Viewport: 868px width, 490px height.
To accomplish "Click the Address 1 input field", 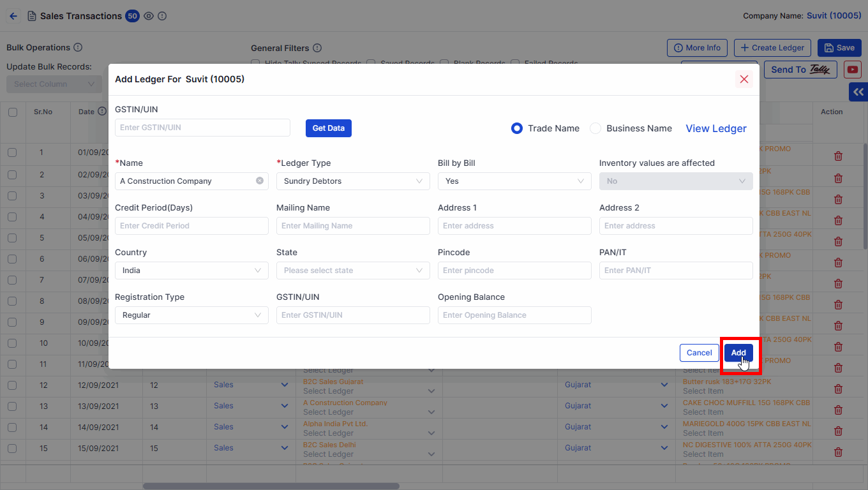I will (514, 226).
